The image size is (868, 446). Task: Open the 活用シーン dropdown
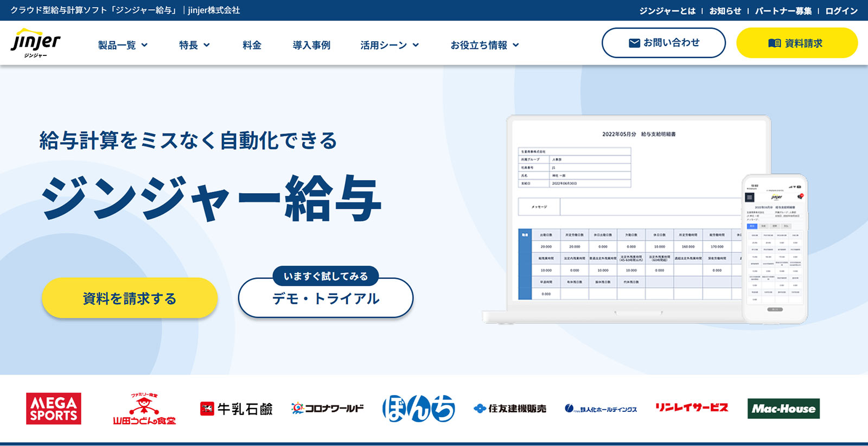(x=390, y=45)
